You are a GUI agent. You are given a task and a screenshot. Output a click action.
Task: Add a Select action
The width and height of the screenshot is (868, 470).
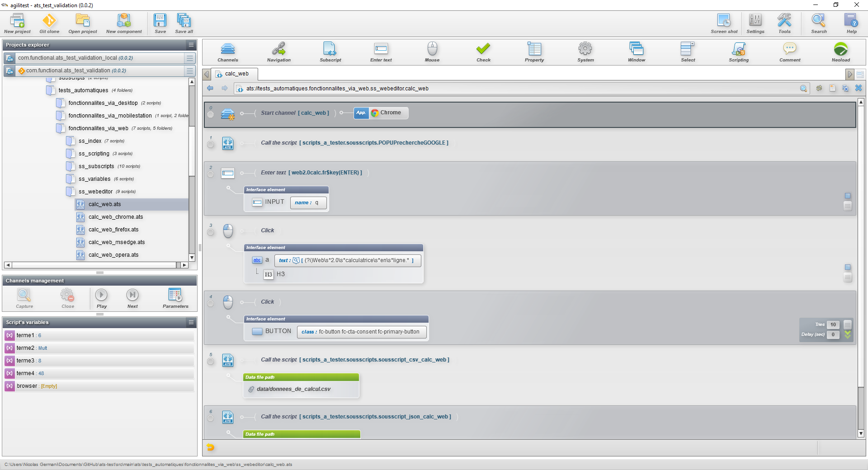688,52
